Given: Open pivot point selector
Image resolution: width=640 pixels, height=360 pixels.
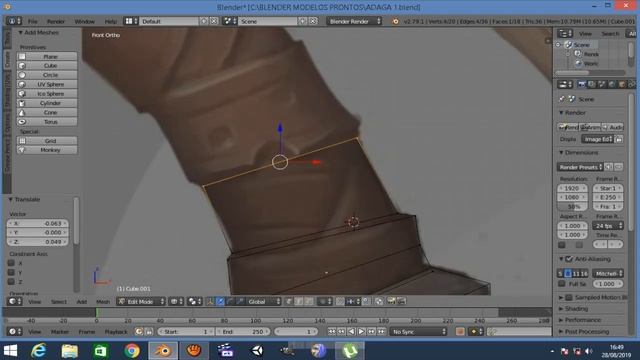Looking at the screenshot, I should [194, 301].
